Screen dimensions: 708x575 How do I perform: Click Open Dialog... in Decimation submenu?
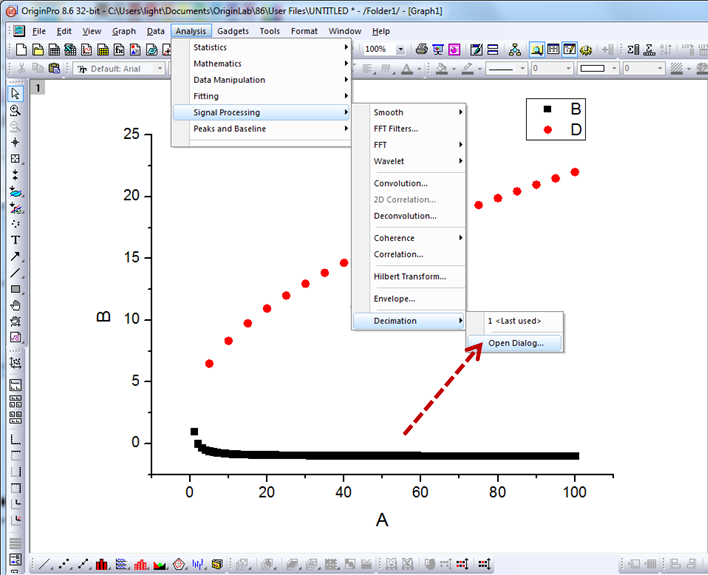(516, 343)
